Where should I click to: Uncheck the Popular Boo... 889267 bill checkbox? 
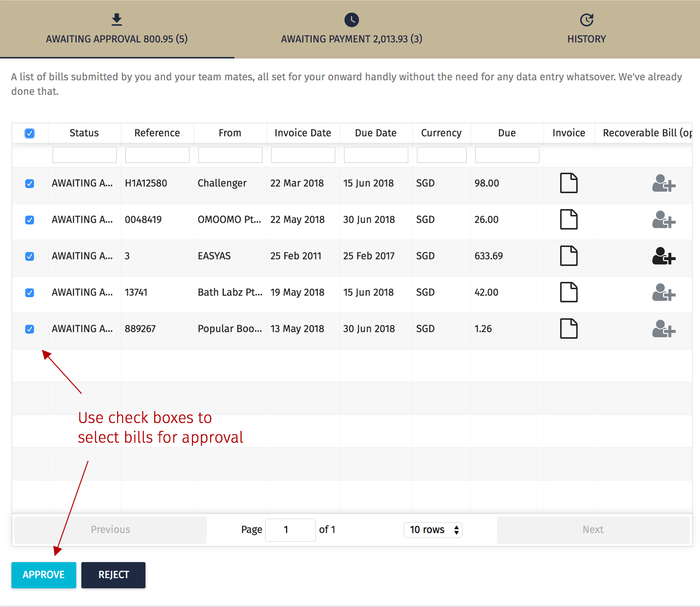30,329
